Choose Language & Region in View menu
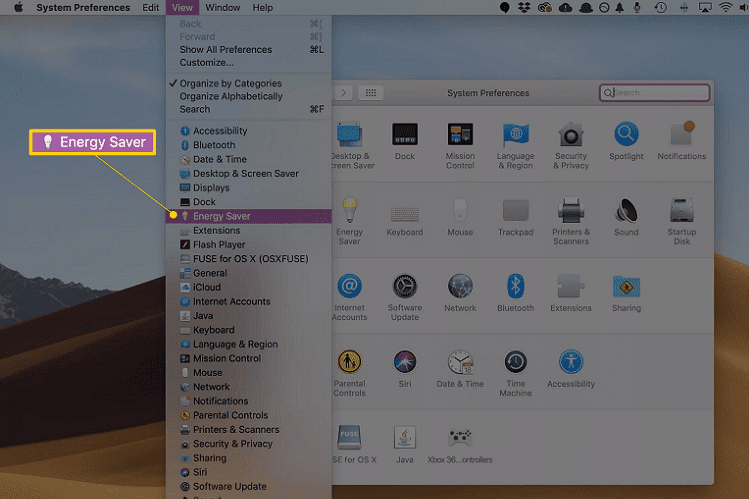 (249, 344)
